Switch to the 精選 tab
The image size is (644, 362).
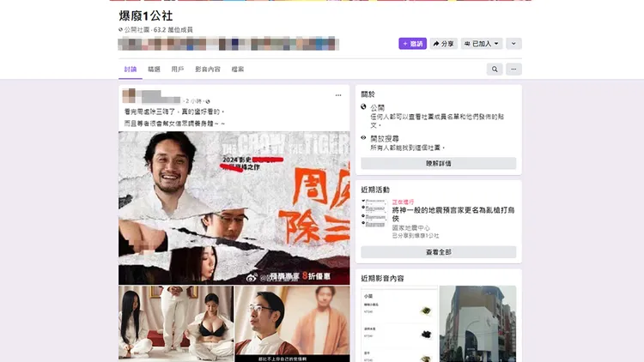pyautogui.click(x=154, y=69)
